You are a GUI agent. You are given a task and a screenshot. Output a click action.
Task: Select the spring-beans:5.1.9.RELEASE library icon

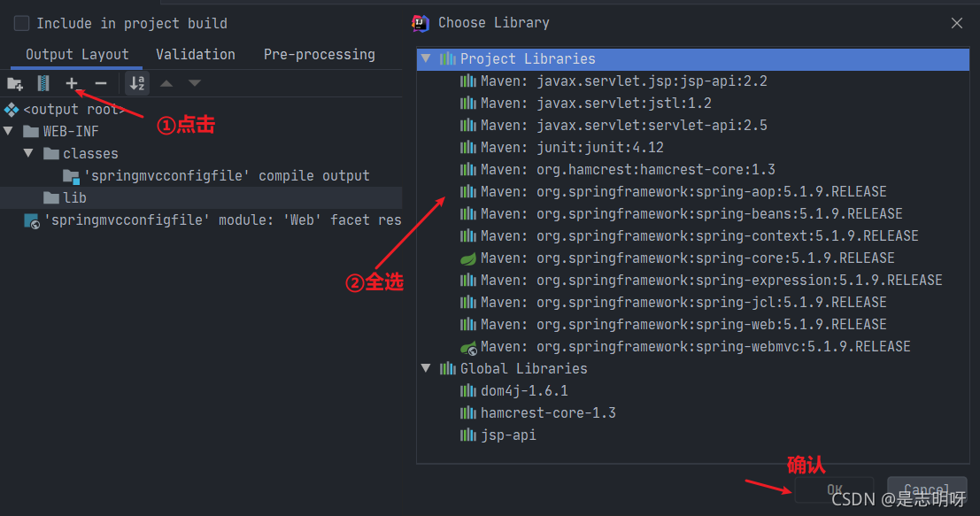[468, 213]
